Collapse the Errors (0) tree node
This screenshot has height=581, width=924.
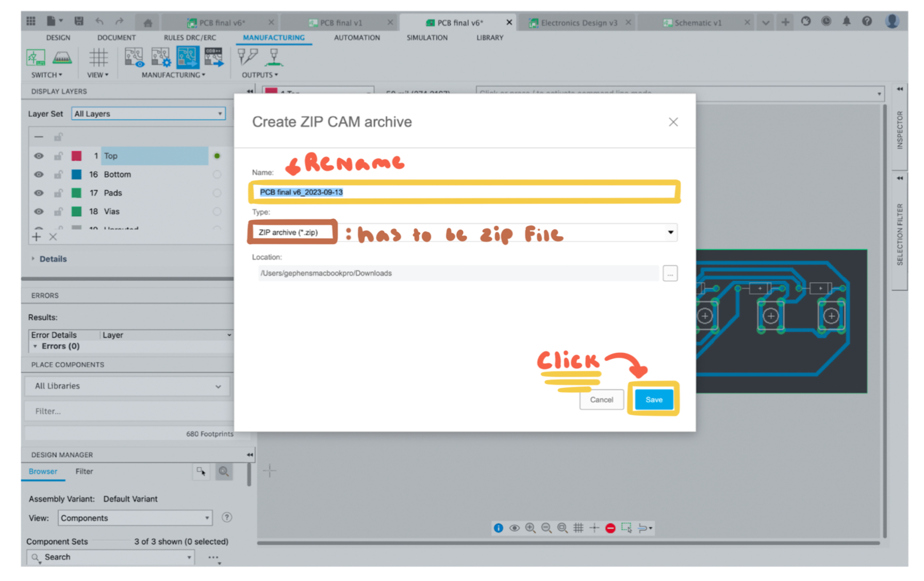tap(36, 346)
